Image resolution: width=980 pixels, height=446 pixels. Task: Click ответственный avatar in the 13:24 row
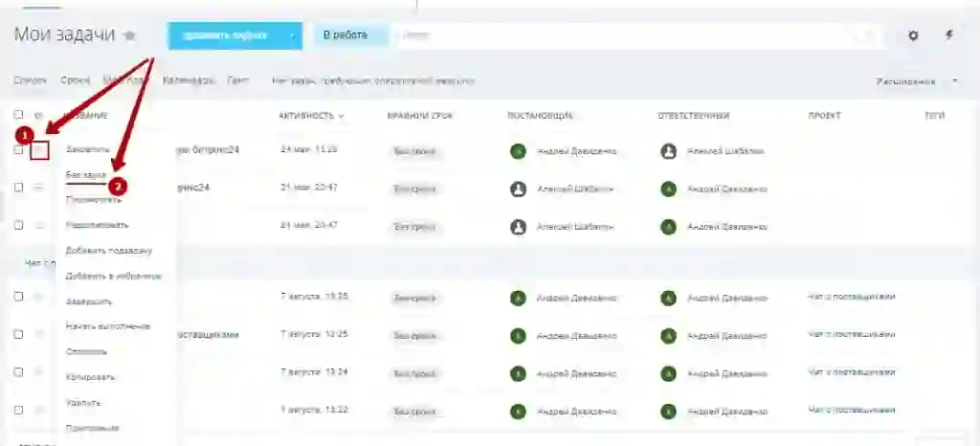669,373
